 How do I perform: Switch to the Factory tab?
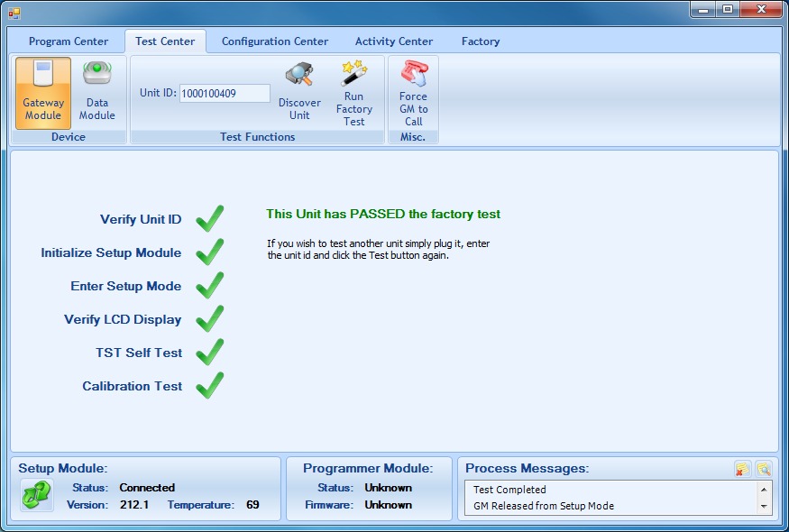(481, 41)
